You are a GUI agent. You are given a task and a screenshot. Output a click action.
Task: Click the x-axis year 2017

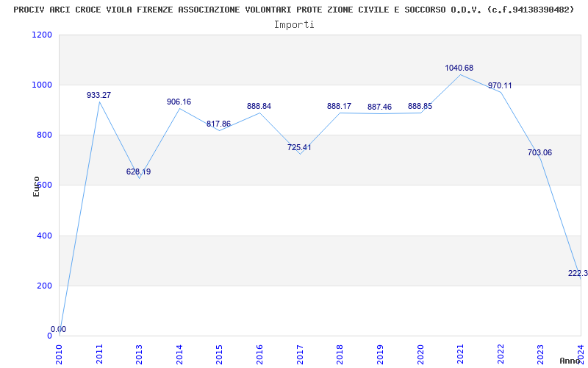300,355
